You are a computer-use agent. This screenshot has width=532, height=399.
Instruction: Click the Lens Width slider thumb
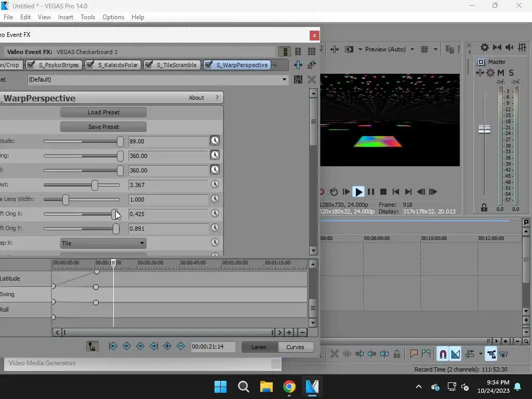point(66,199)
